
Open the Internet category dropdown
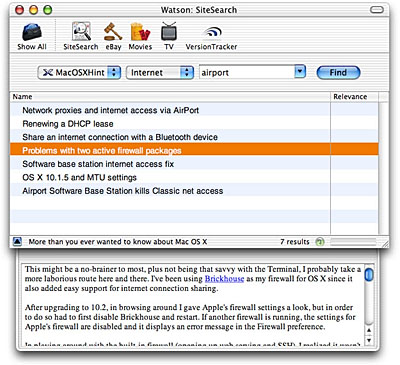pyautogui.click(x=160, y=73)
